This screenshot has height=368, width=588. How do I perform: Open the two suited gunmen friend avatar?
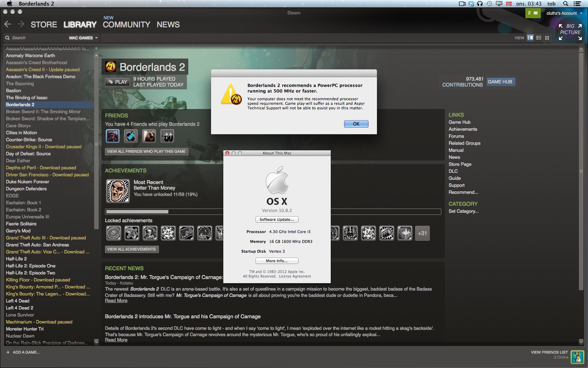click(167, 136)
